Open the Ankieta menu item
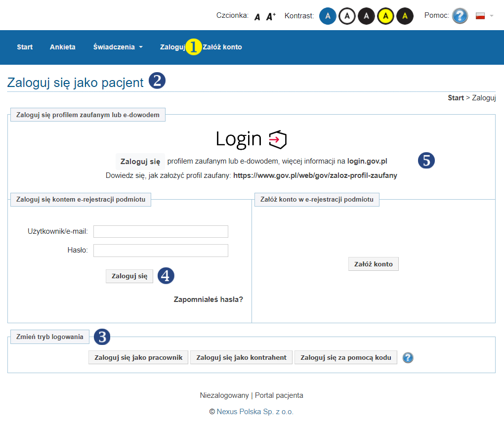 coord(63,47)
